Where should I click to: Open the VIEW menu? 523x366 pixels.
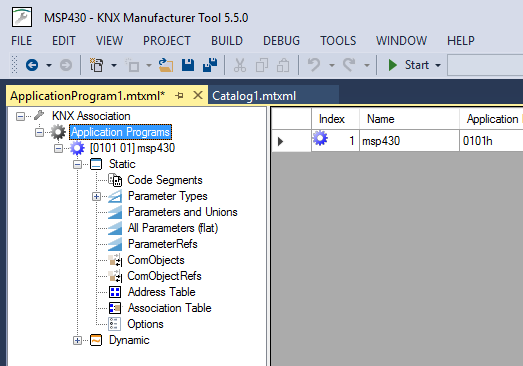(109, 41)
